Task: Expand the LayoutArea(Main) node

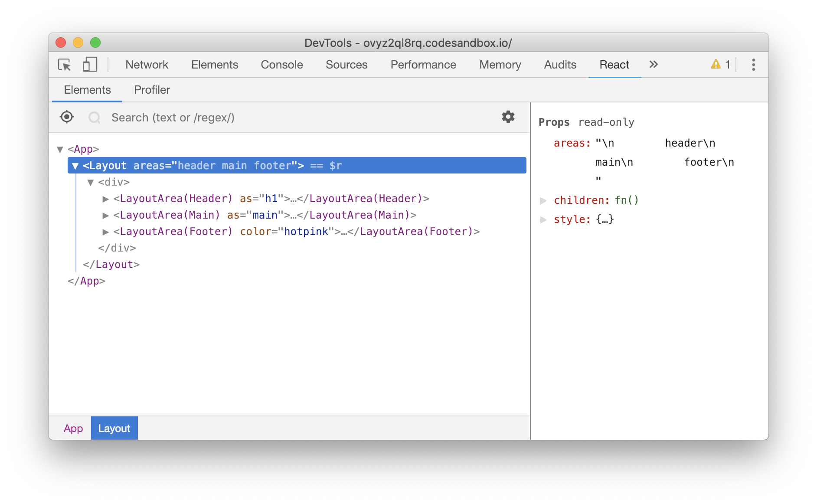Action: [x=105, y=215]
